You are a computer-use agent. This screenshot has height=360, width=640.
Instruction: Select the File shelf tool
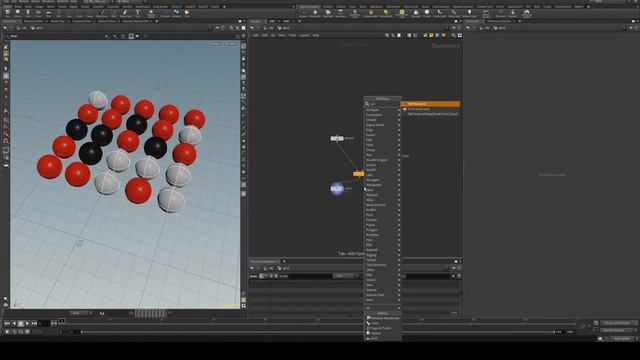[x=187, y=13]
